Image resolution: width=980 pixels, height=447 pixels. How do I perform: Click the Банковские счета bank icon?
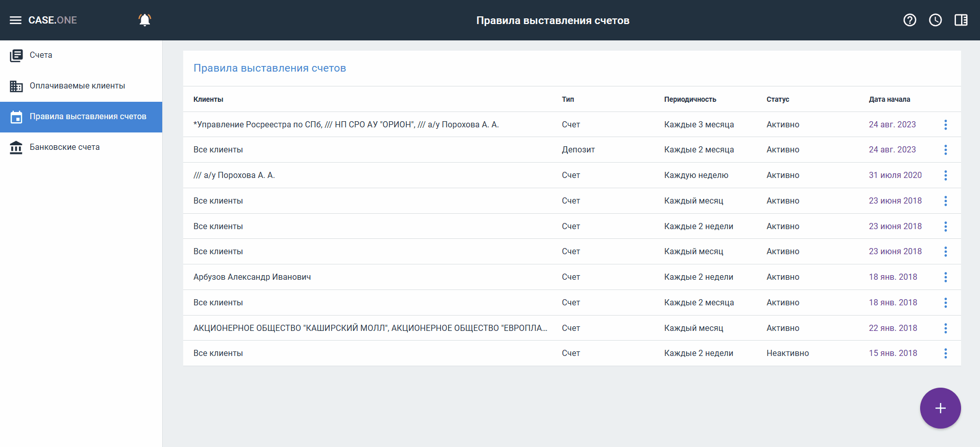pos(16,147)
